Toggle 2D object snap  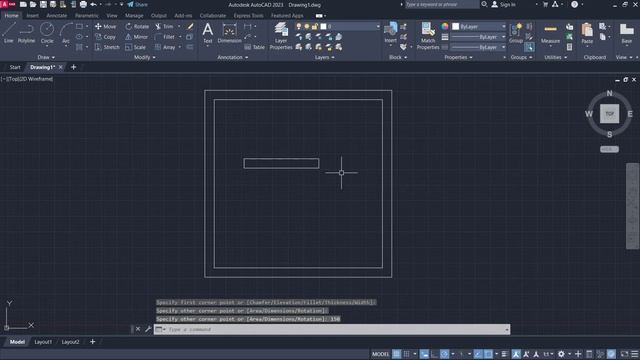point(488,354)
